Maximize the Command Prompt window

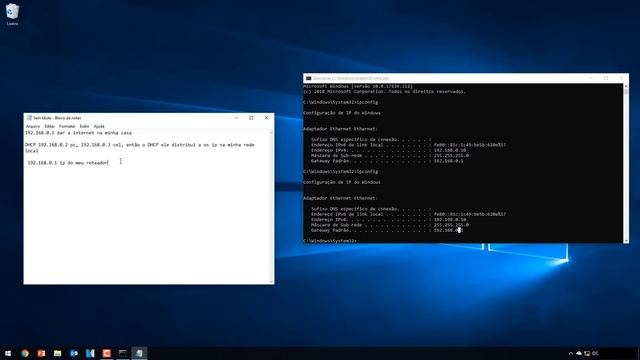[606, 78]
